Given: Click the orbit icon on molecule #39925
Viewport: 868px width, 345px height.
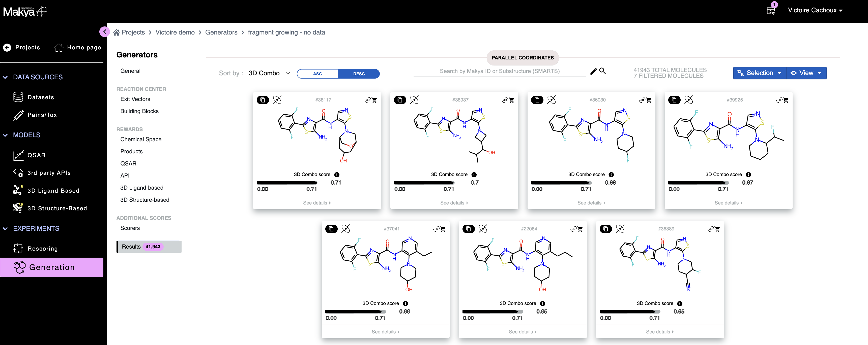Looking at the screenshot, I should 689,100.
